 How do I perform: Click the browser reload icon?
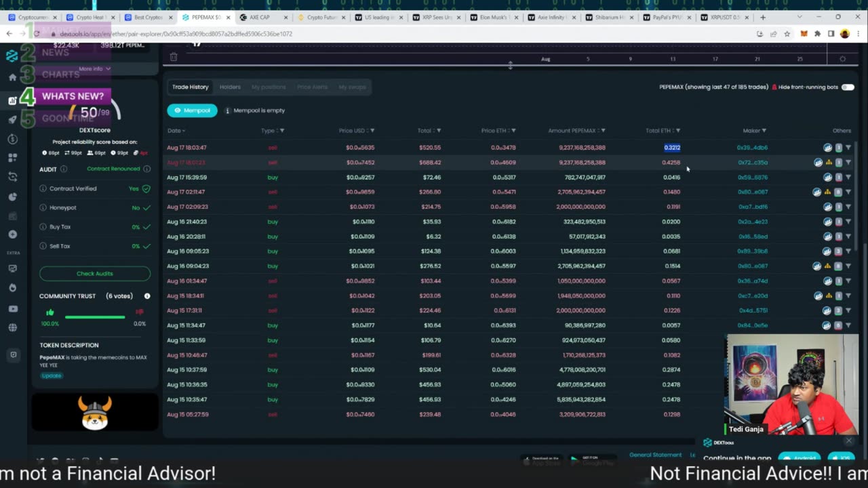[x=36, y=33]
